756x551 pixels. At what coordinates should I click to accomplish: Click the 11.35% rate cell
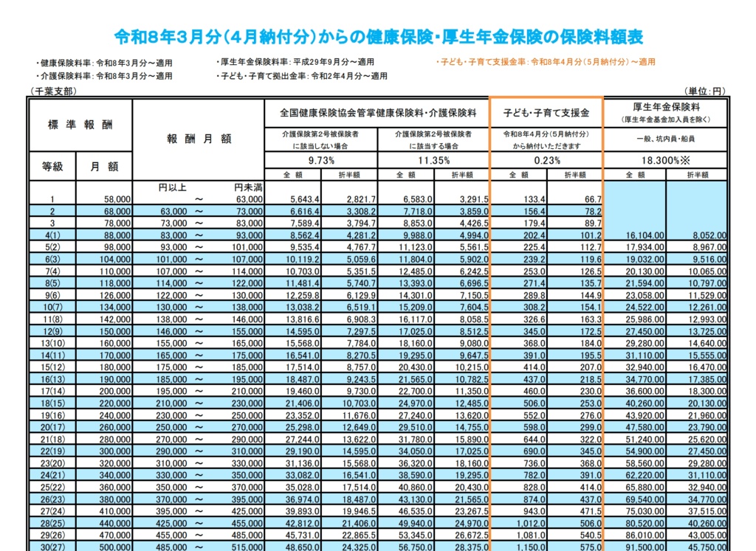click(433, 159)
